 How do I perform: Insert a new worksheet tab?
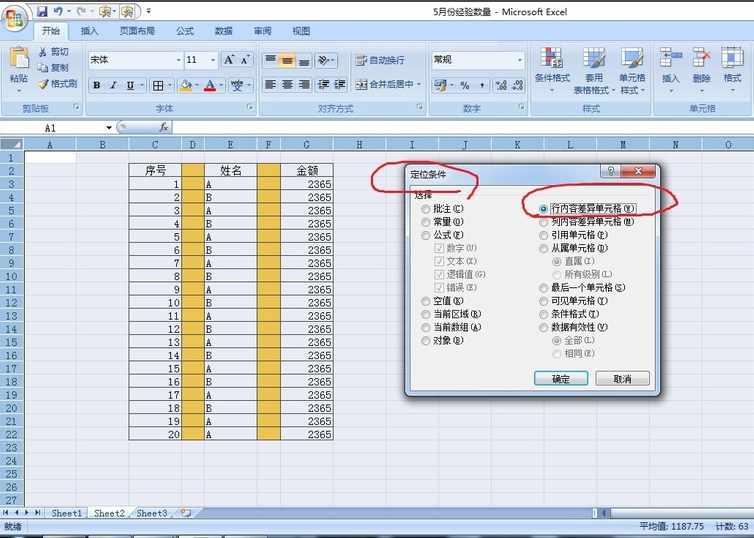click(186, 513)
